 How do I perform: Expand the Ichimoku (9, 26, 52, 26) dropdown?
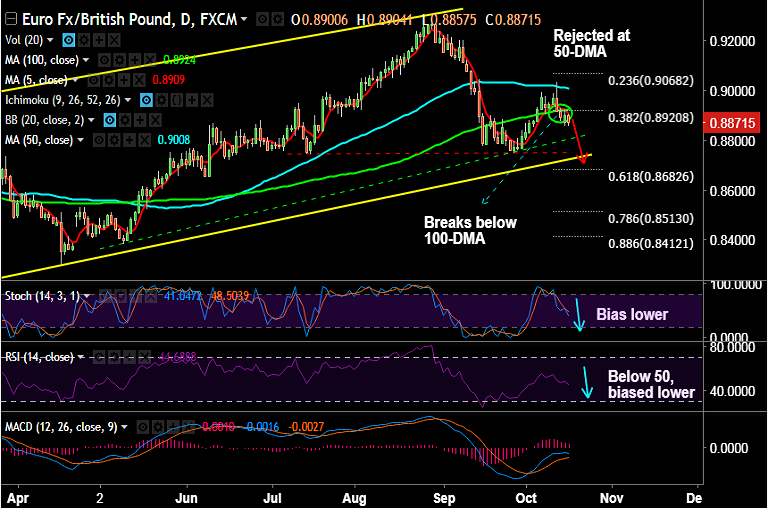(128, 100)
